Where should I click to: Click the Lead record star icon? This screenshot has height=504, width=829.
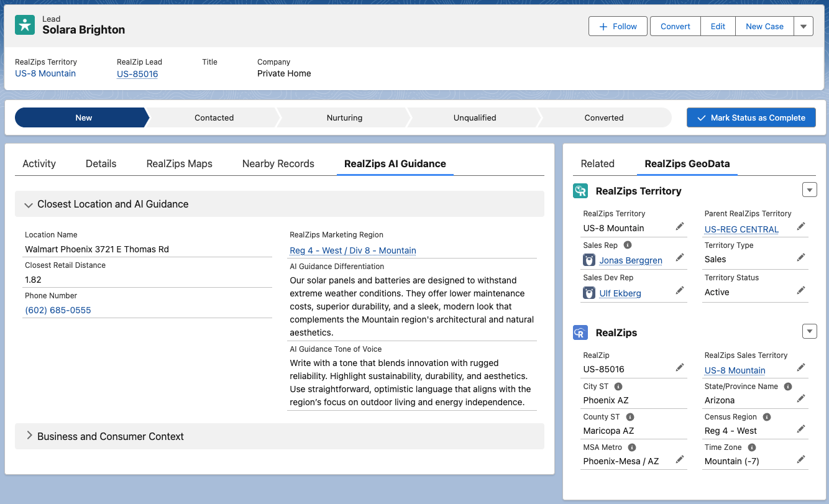click(25, 25)
